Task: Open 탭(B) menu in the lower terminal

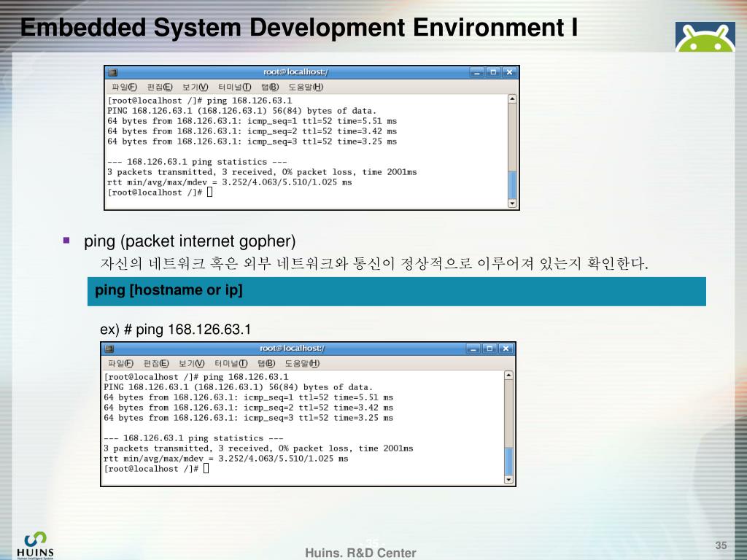Action: click(x=266, y=364)
